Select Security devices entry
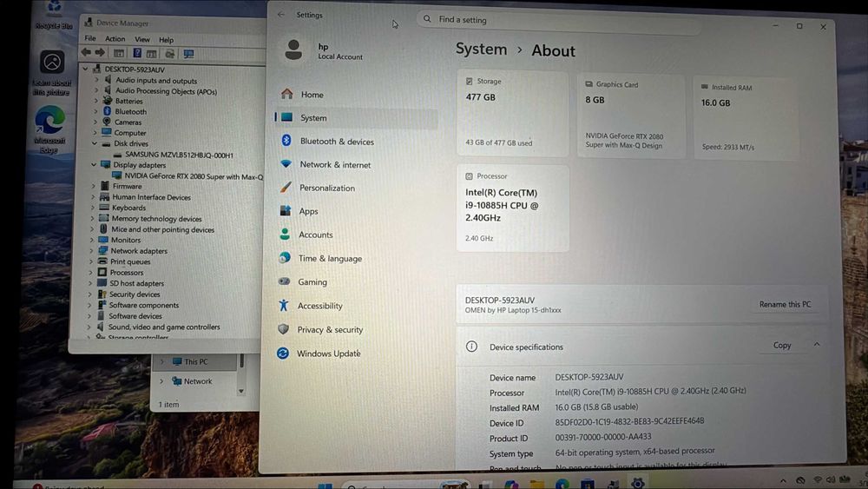 coord(134,294)
